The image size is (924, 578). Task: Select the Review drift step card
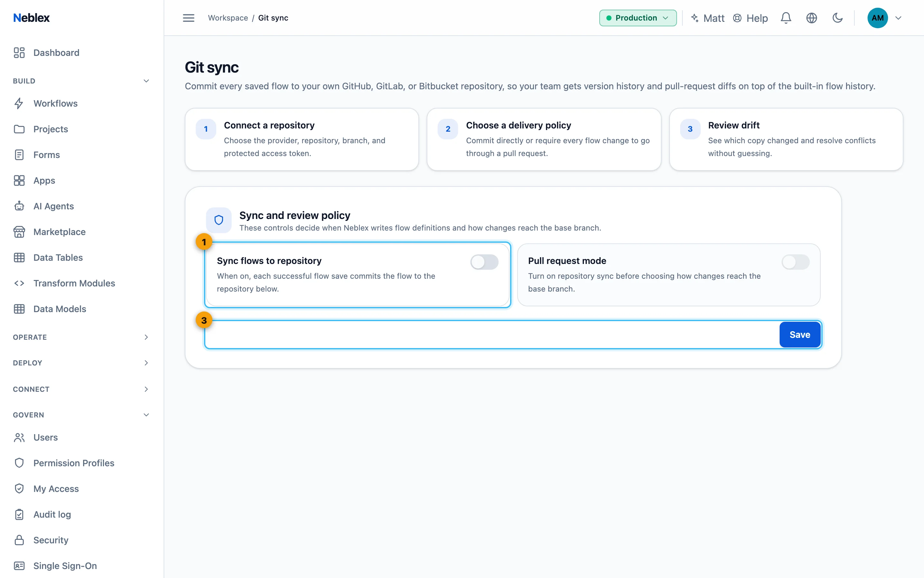click(786, 140)
